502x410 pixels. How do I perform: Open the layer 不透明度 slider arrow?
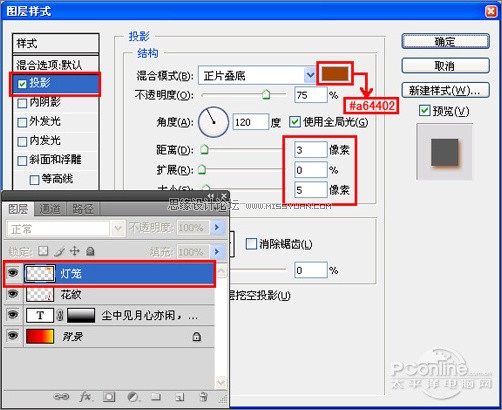[217, 227]
